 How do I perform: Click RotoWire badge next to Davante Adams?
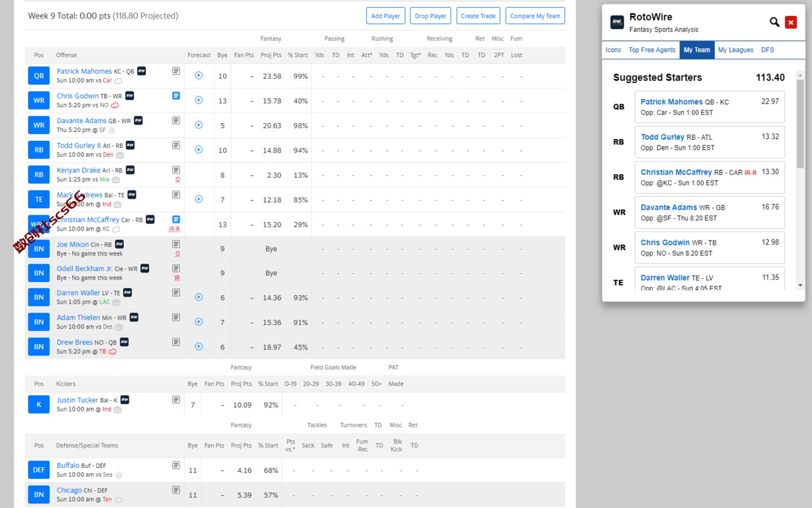pos(138,121)
